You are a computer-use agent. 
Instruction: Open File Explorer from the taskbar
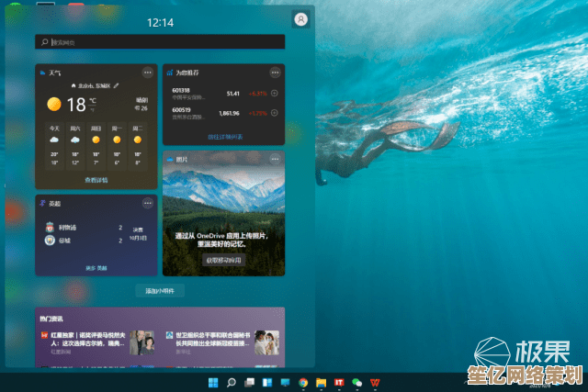[x=321, y=382]
